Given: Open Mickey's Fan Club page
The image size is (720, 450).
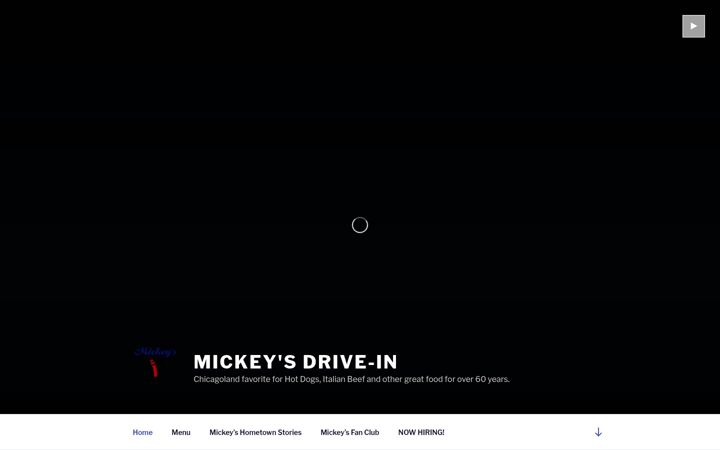Looking at the screenshot, I should click(349, 432).
